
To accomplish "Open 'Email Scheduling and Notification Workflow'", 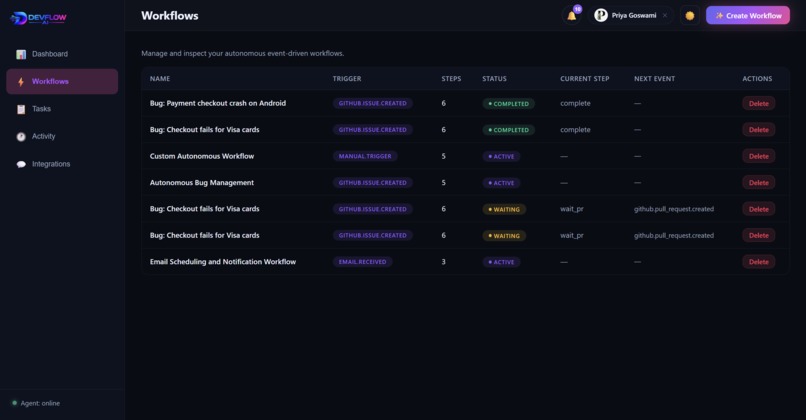I will [x=223, y=262].
